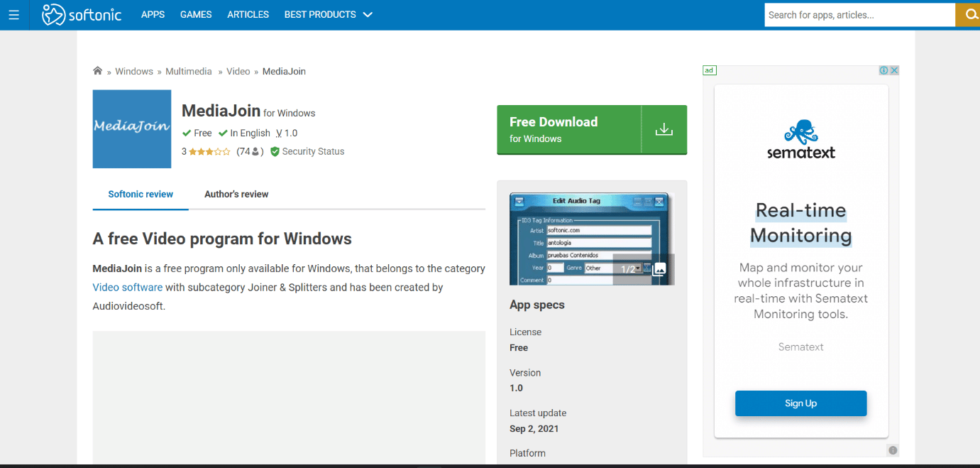Open the Video software category link

click(128, 288)
